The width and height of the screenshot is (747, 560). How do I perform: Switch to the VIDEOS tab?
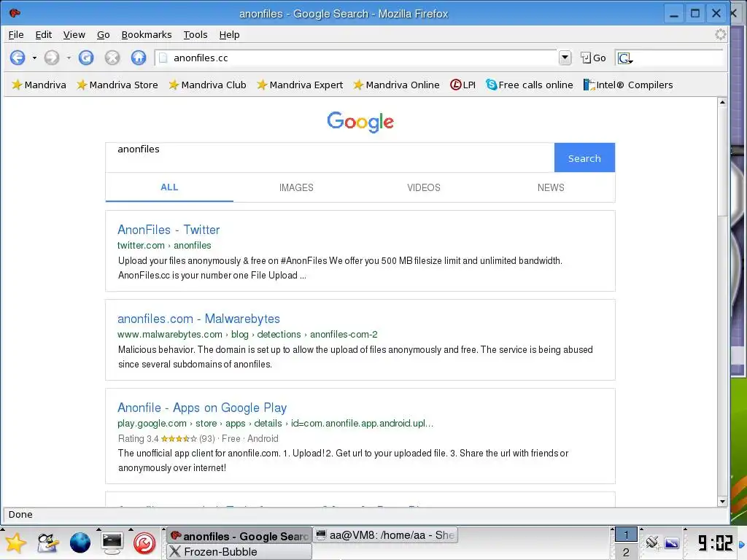(424, 187)
